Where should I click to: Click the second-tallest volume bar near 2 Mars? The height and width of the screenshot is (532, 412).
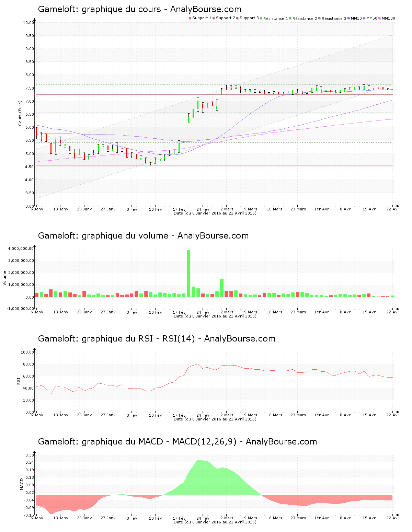(x=222, y=288)
